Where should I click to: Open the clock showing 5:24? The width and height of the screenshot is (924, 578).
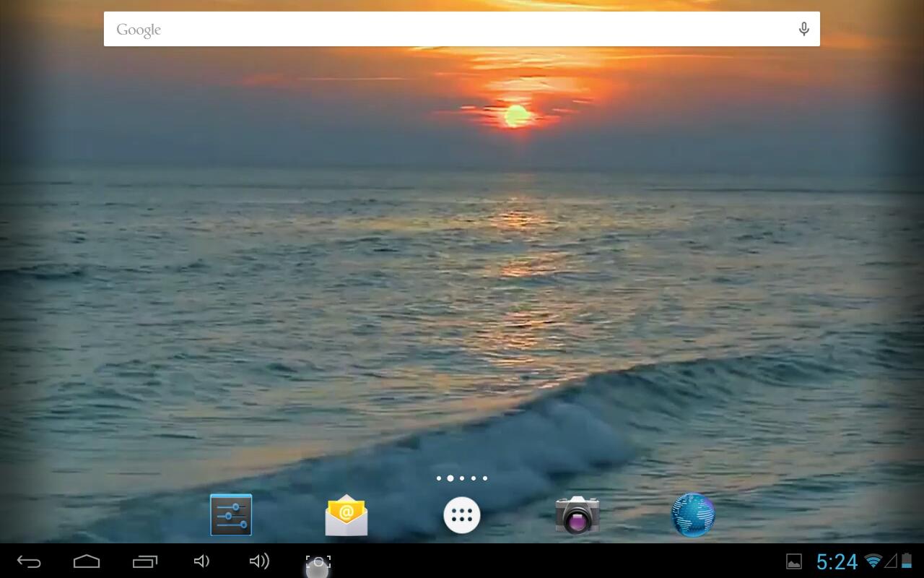click(x=837, y=561)
